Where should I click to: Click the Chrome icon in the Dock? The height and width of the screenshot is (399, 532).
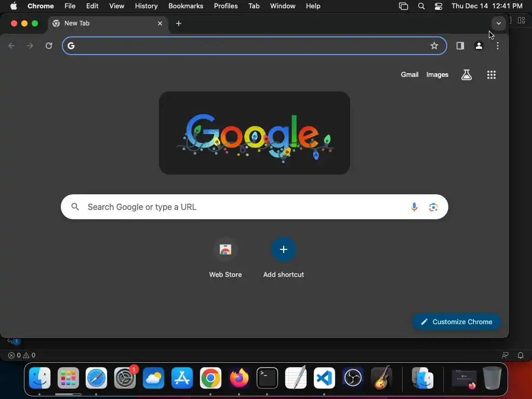210,378
